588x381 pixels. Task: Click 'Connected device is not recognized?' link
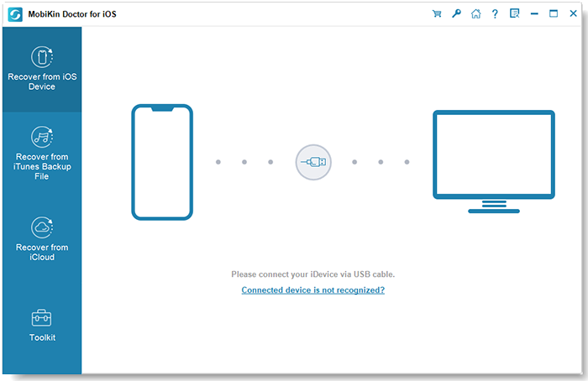[313, 290]
